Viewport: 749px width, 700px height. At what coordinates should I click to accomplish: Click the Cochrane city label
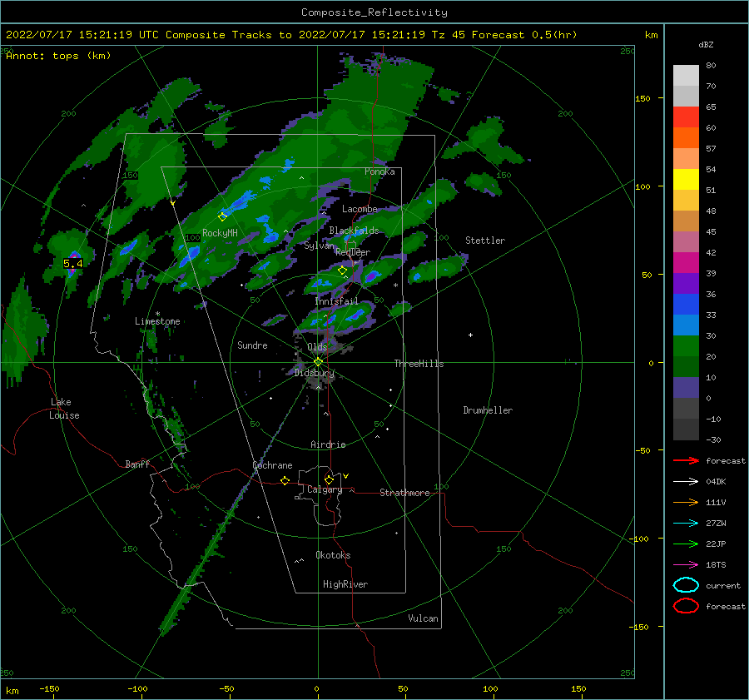pyautogui.click(x=272, y=465)
